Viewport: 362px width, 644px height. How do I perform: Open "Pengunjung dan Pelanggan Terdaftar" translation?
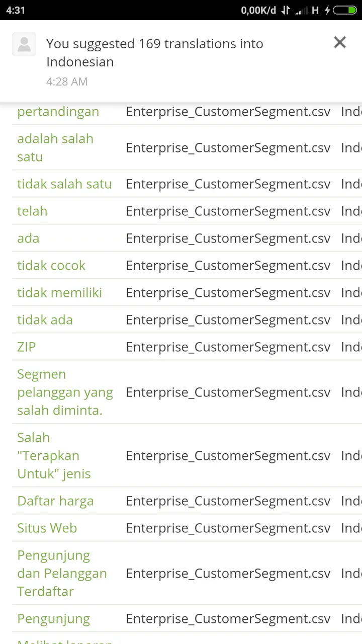[62, 574]
